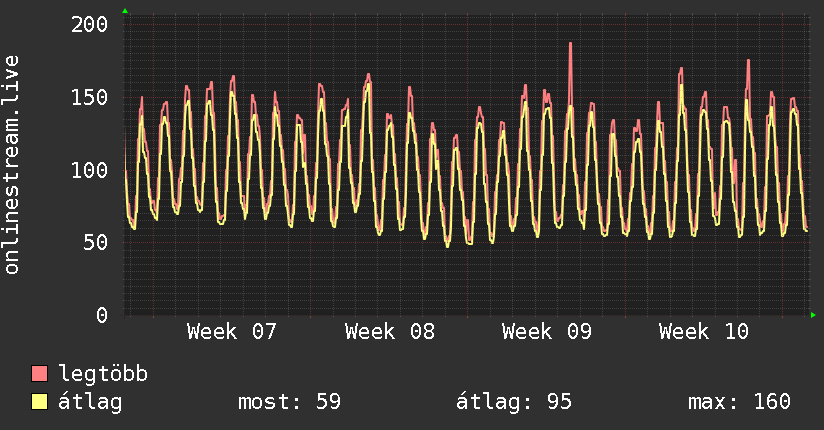Viewport: 824px width, 430px height.
Task: Click the Week 07 axis label
Action: [231, 332]
